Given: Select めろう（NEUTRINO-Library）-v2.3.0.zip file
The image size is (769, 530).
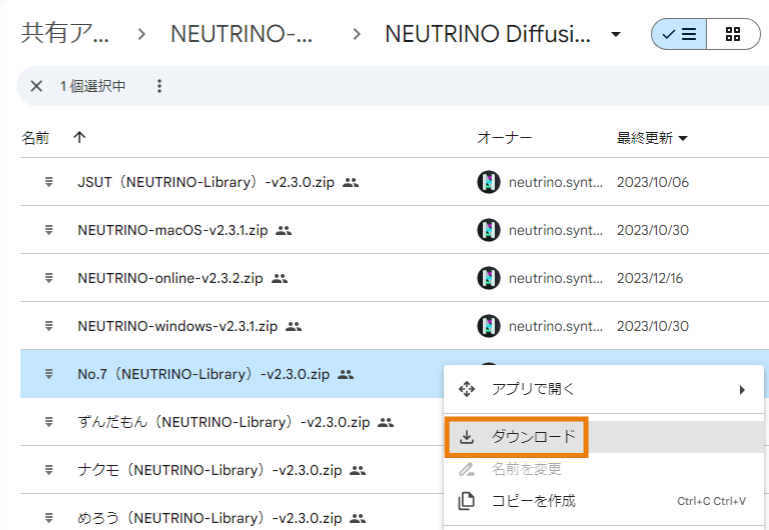Looking at the screenshot, I should [x=209, y=518].
